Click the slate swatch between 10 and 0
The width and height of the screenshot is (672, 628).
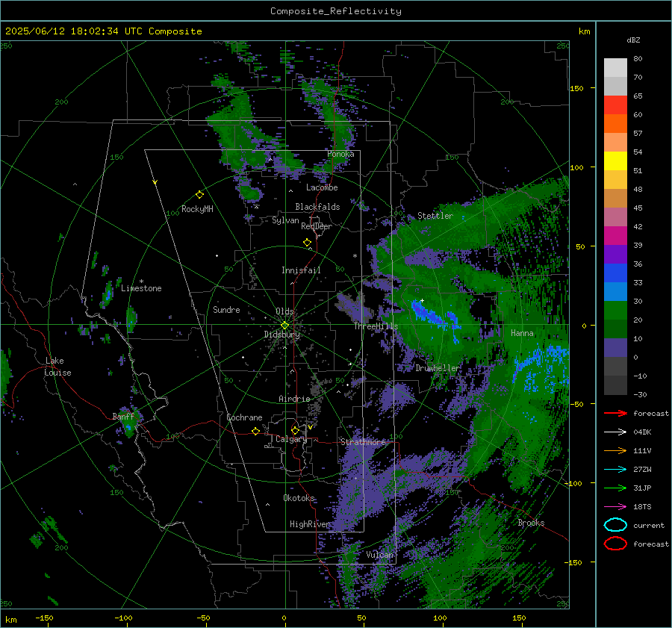615,348
